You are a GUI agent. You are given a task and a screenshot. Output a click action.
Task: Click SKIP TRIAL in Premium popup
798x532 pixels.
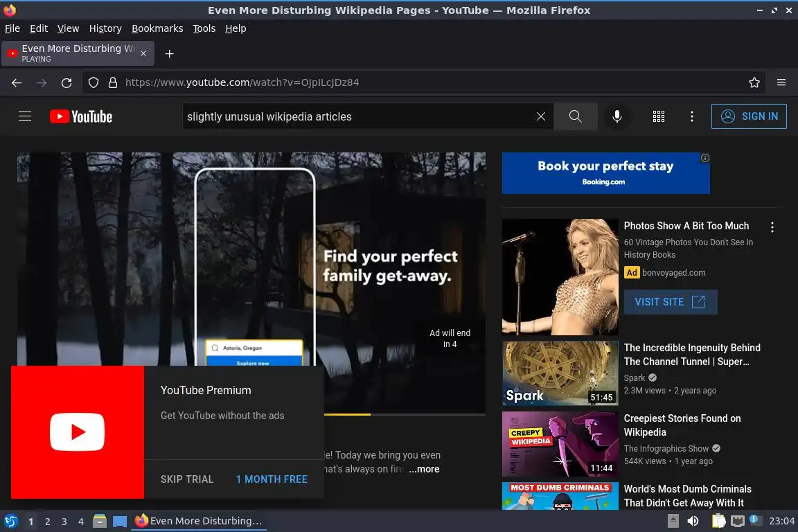pyautogui.click(x=187, y=479)
